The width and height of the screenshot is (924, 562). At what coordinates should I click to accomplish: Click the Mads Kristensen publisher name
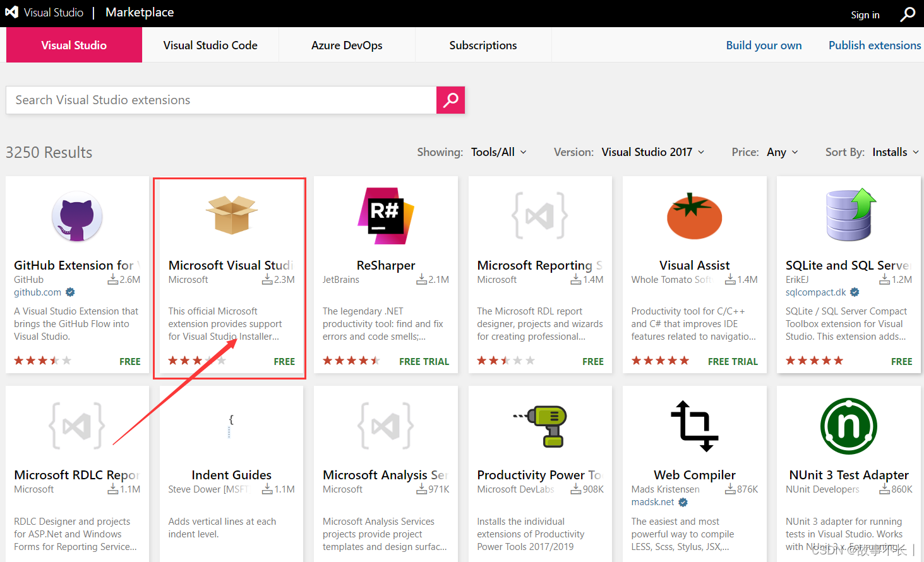666,489
